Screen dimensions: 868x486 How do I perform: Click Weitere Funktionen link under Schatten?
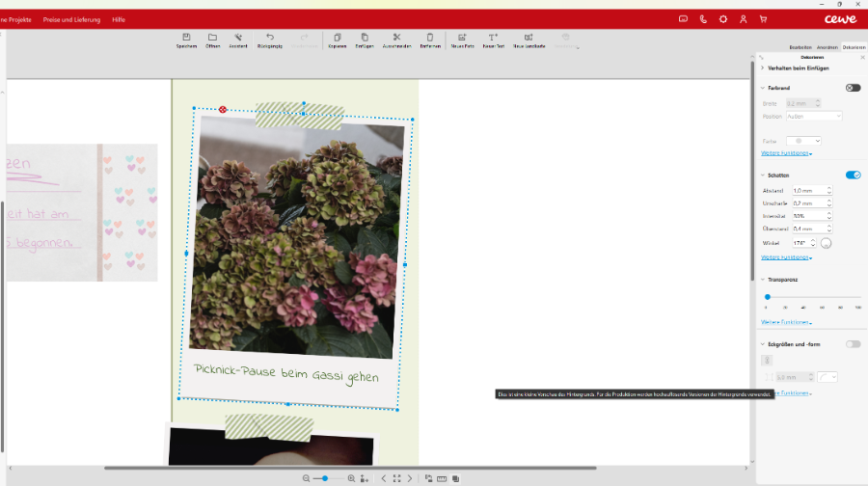[x=785, y=257]
